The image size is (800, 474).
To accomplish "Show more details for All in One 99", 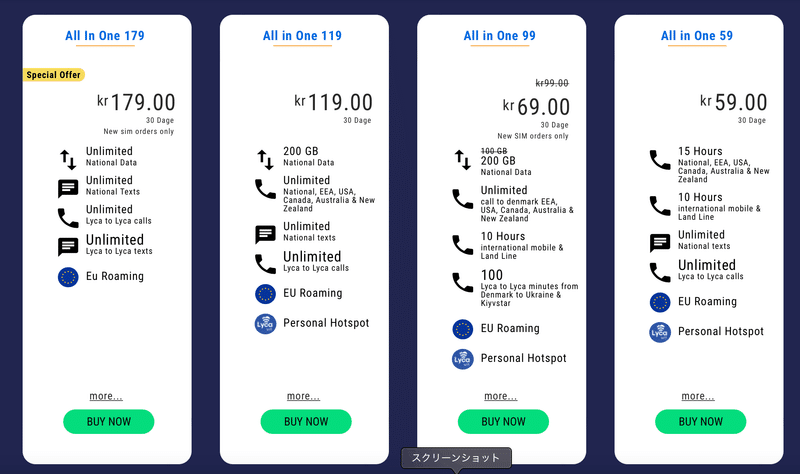I will click(501, 396).
